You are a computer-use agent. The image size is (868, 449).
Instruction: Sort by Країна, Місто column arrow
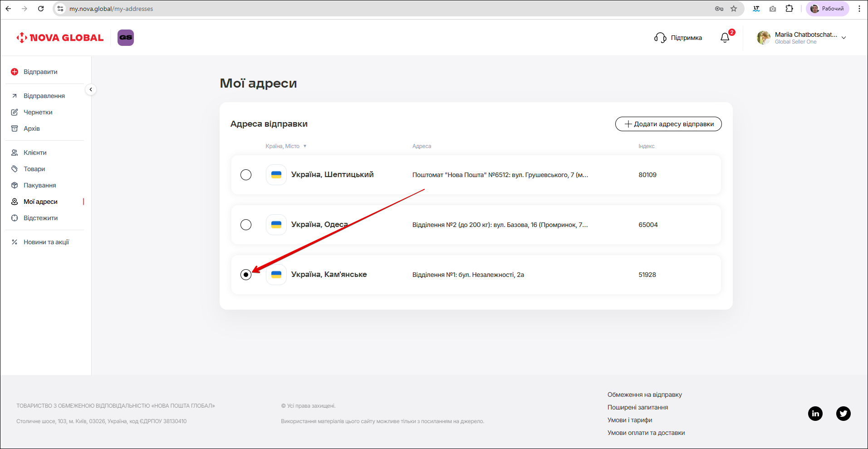tap(305, 146)
